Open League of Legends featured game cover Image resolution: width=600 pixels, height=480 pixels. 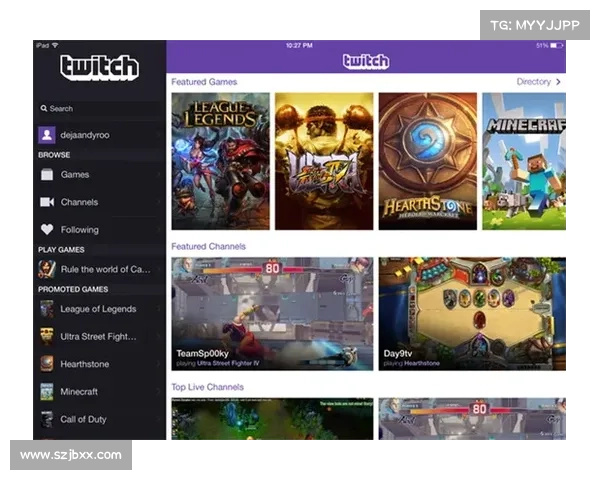pos(220,161)
